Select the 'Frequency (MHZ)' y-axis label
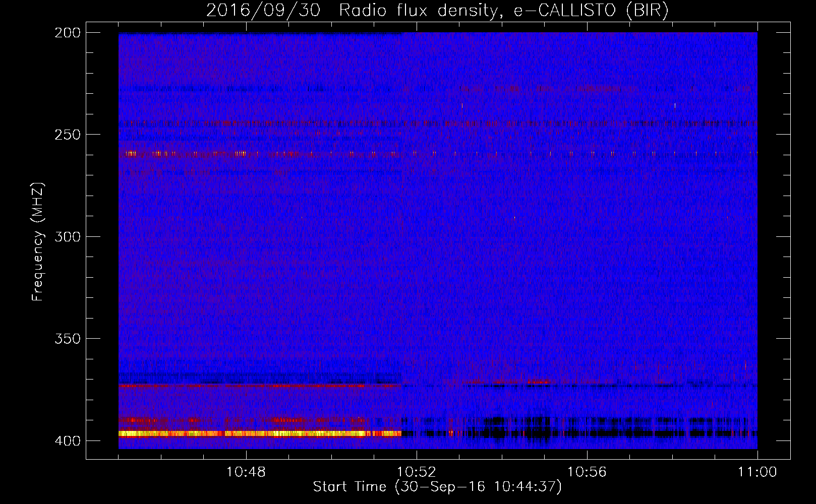816x504 pixels. pyautogui.click(x=38, y=241)
